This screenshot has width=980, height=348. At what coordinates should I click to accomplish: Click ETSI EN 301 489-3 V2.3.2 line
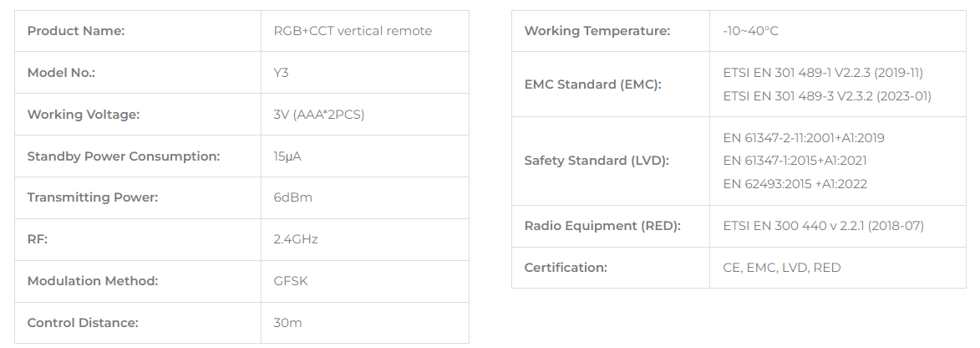coord(827,96)
